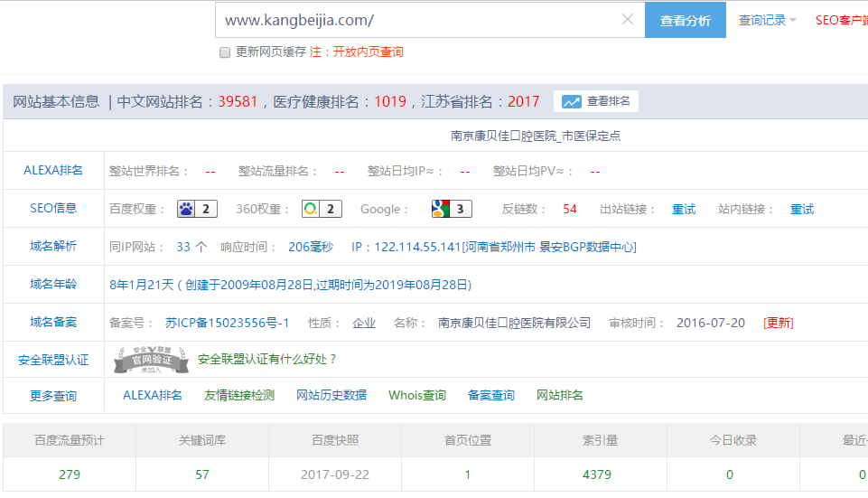Click the 查看排名 chart button

(x=596, y=101)
